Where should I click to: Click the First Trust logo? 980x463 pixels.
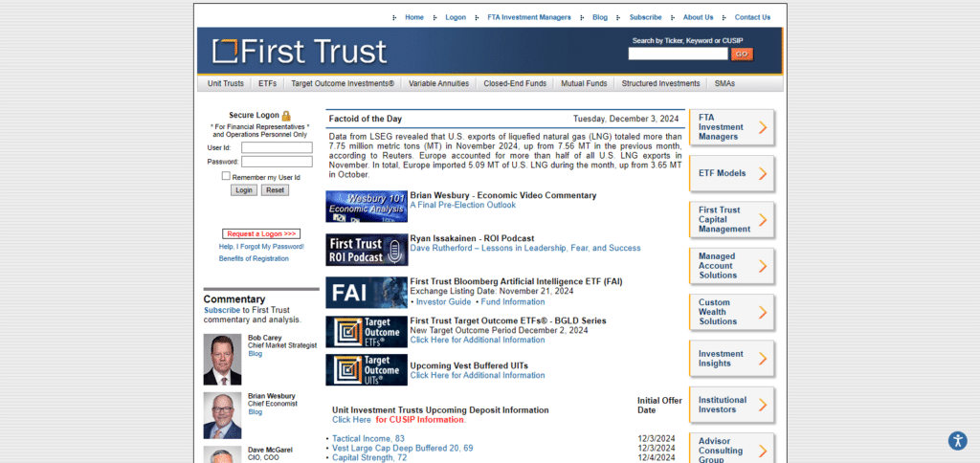[300, 52]
